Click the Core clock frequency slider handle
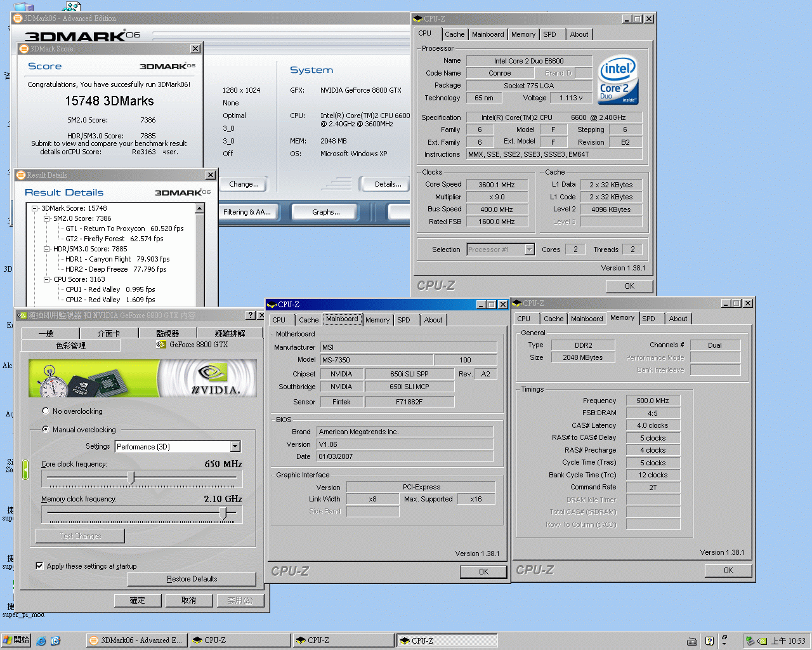The image size is (812, 650). point(131,477)
